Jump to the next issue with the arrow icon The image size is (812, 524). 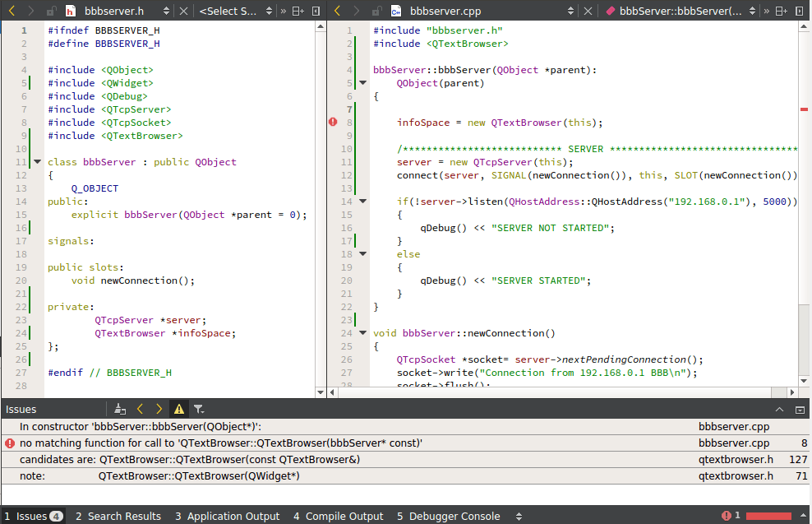click(x=158, y=409)
